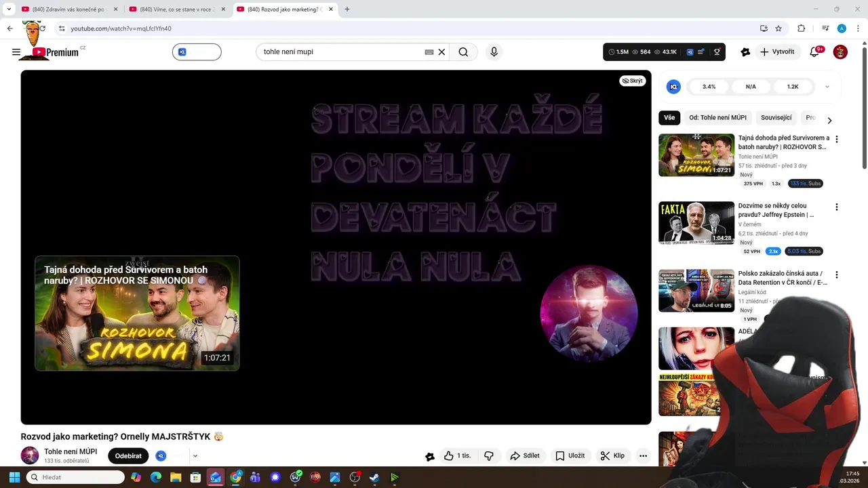868x488 pixels.
Task: Open the end-screen Simona interview video card
Action: 137,313
